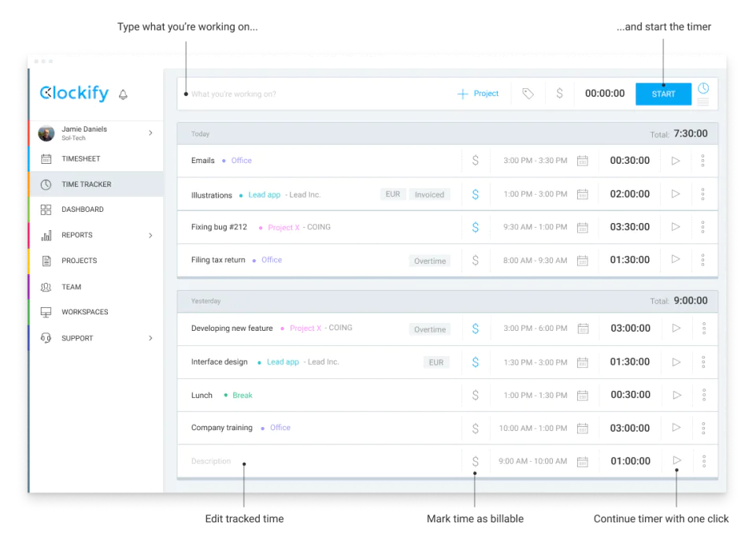Click the EUR tag on Interface design

click(435, 362)
